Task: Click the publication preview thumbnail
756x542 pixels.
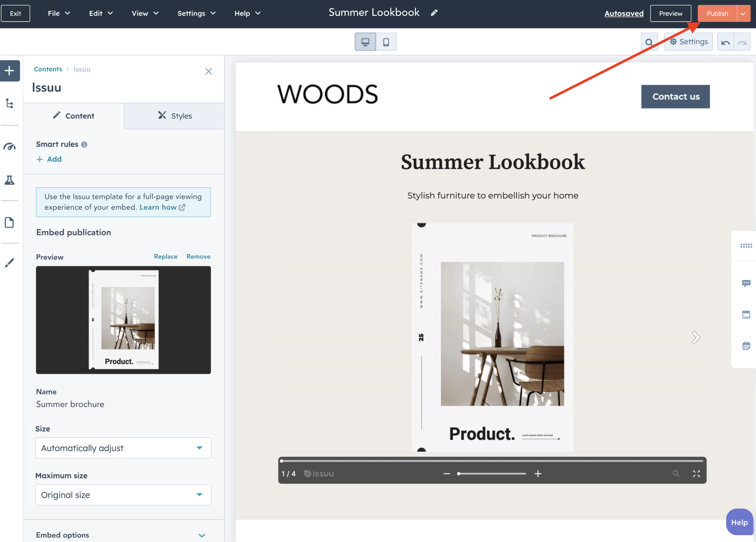Action: click(x=124, y=320)
